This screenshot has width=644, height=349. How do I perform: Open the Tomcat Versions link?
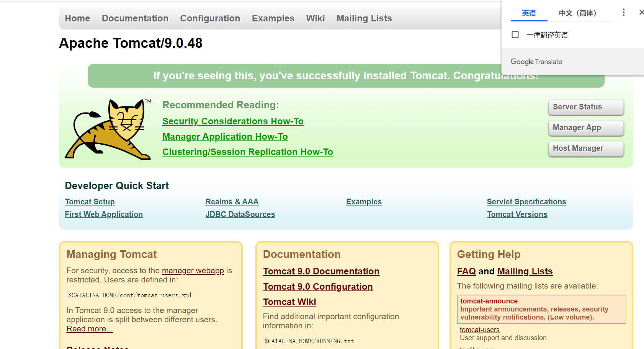[x=517, y=214]
